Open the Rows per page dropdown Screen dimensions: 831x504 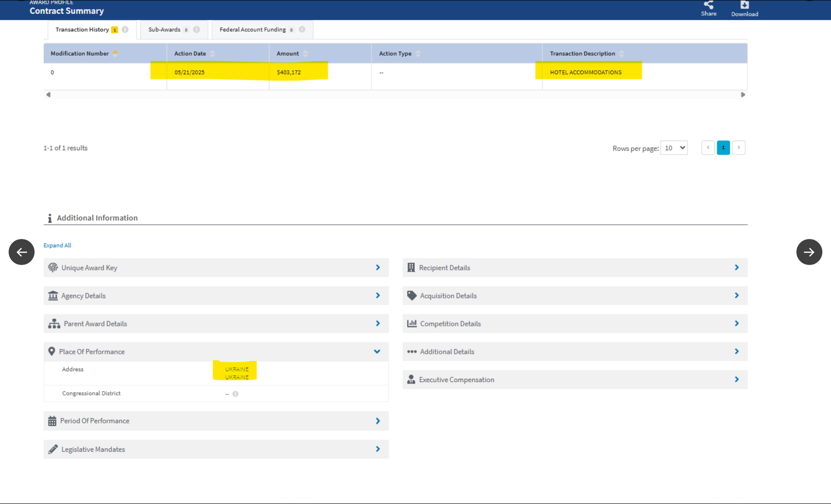point(674,148)
